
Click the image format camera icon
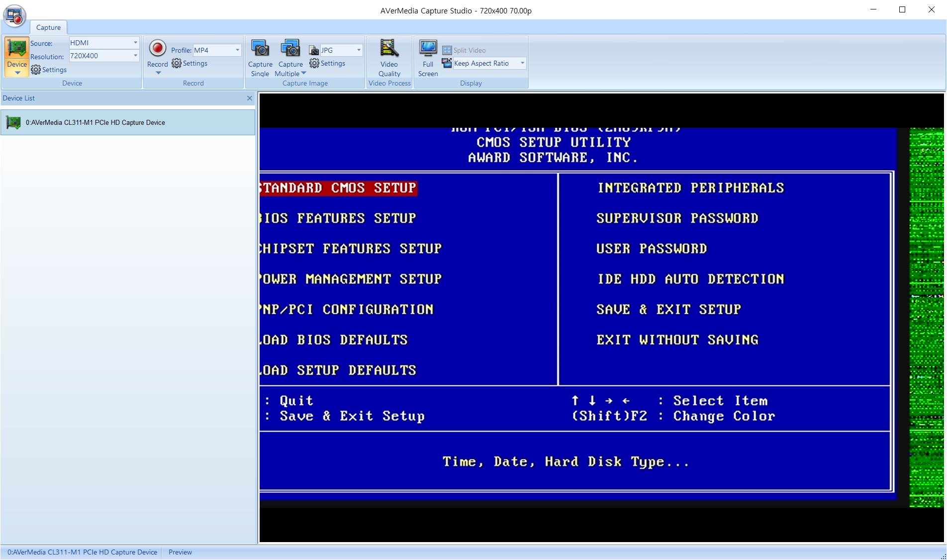[314, 50]
